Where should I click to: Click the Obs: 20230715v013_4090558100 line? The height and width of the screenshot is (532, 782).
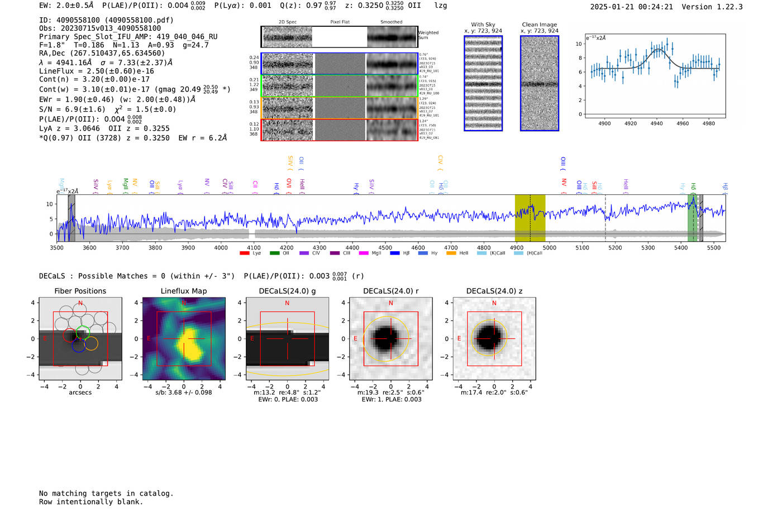100,28
